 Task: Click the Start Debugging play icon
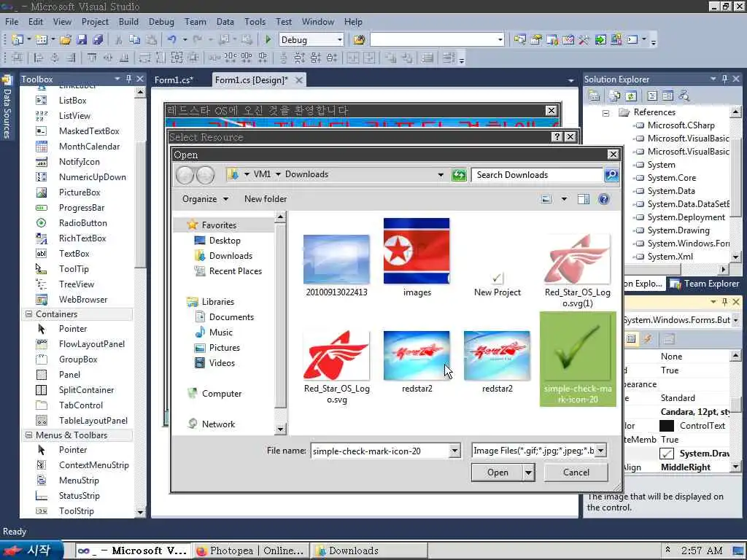(x=268, y=39)
